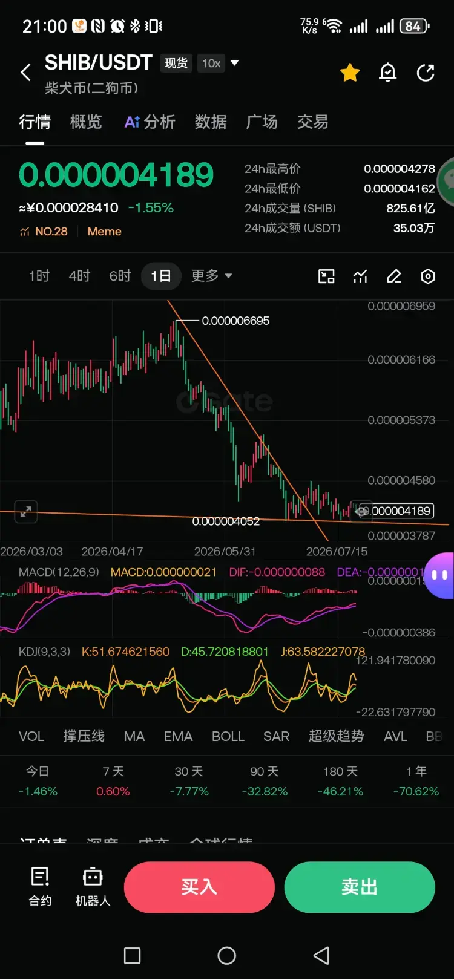Tap the 7天 0.60% change cell
Viewport: 454px width, 980px height.
coord(113,781)
